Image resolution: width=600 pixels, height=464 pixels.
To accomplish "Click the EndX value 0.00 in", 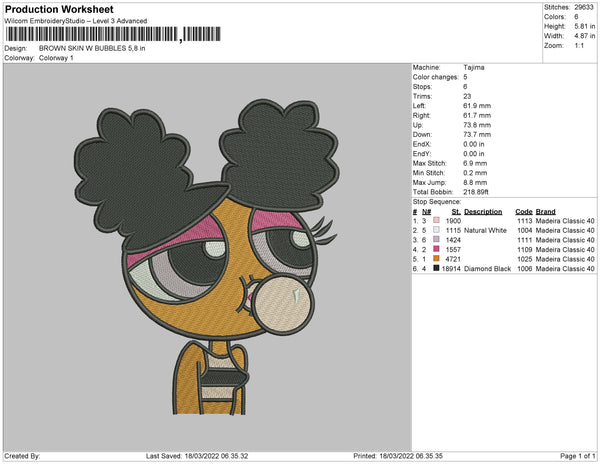I will pos(474,144).
